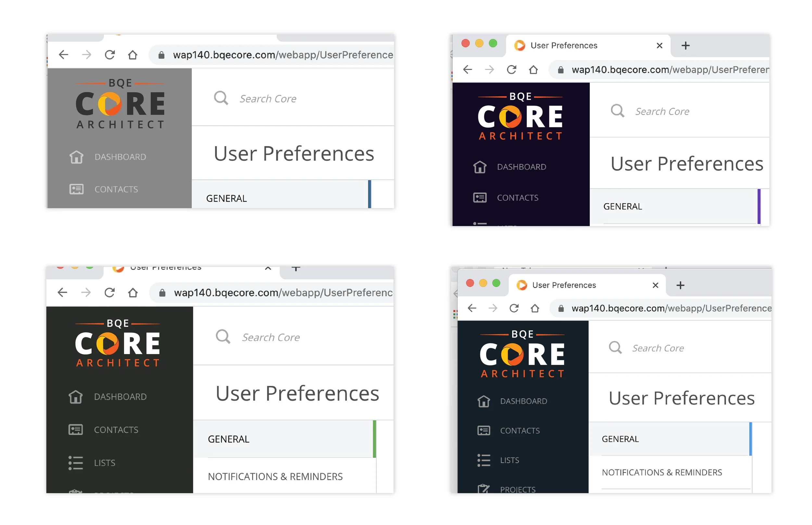Open Lists in light-blue-accent window sidebar
812x525 pixels.
498,460
